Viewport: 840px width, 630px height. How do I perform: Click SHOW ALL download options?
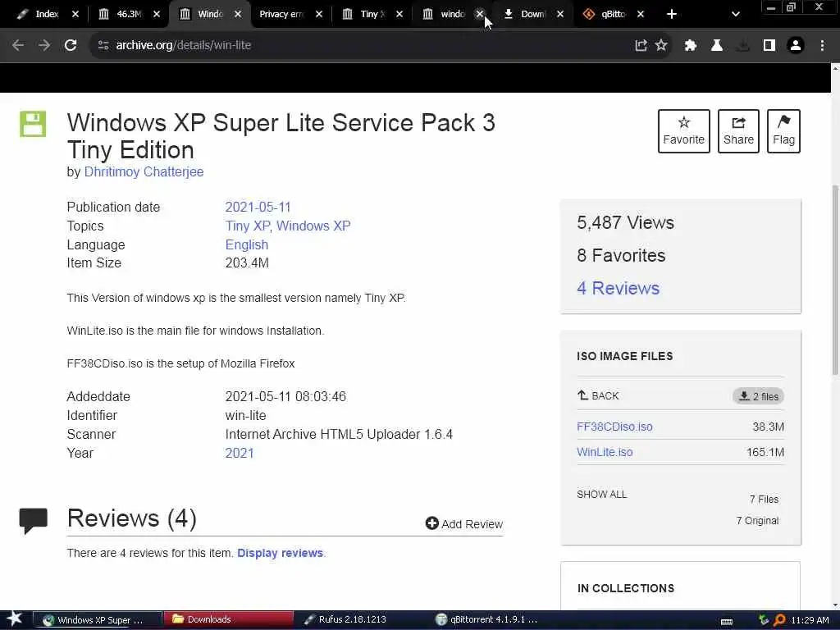(601, 495)
